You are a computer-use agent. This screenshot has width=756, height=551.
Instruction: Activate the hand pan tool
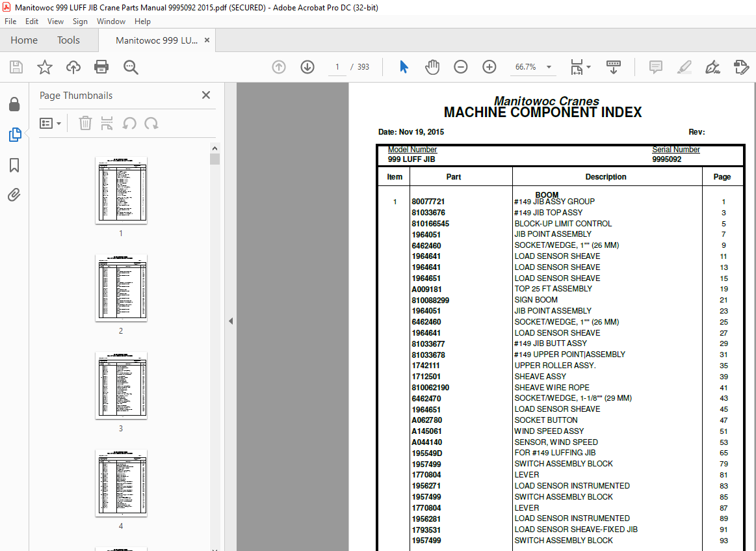coord(432,67)
